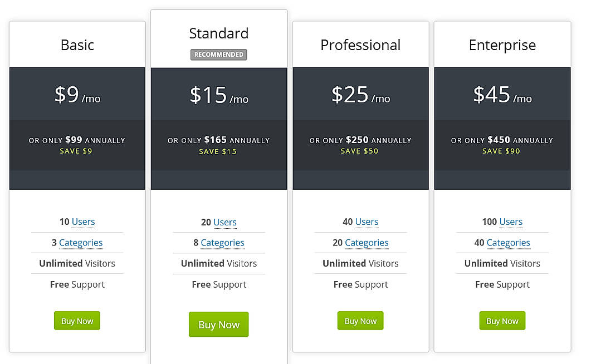Open the Categories link under Standard plan

[222, 243]
